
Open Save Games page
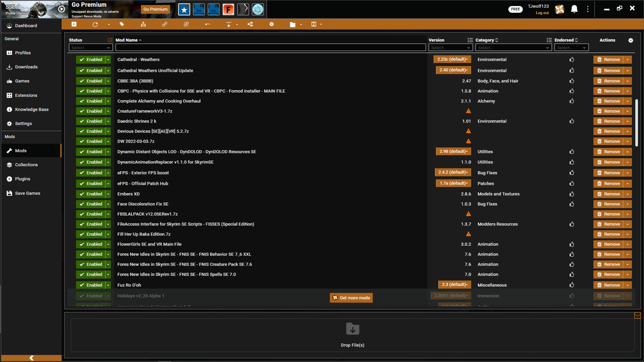(x=28, y=193)
